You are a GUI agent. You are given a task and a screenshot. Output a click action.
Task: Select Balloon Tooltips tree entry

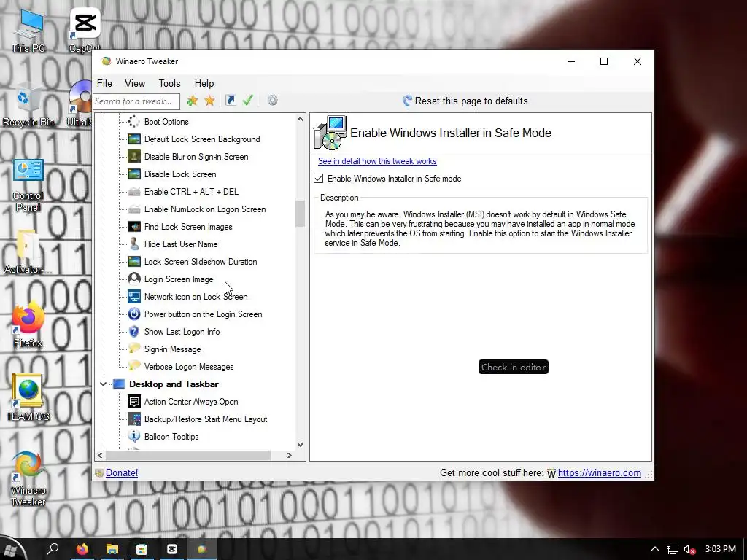(x=171, y=437)
